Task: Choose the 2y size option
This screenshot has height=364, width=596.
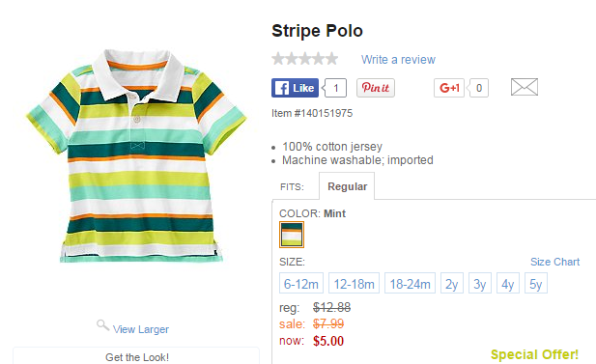Action: click(452, 283)
